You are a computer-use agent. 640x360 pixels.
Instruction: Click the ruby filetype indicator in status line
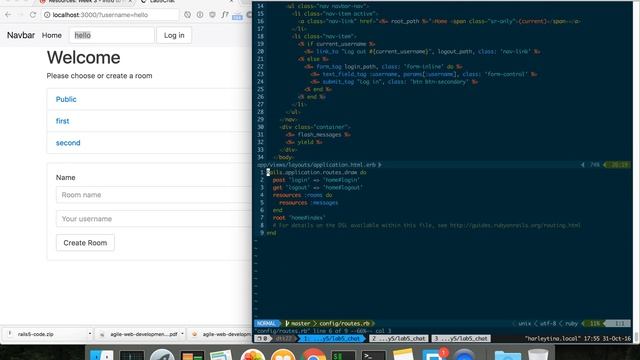tap(571, 323)
